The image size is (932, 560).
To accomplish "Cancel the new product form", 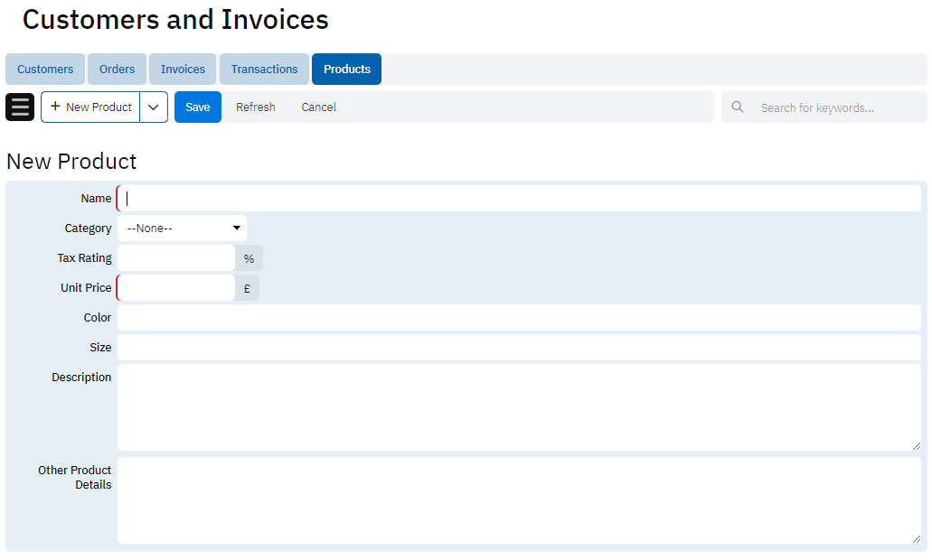I will tap(318, 107).
